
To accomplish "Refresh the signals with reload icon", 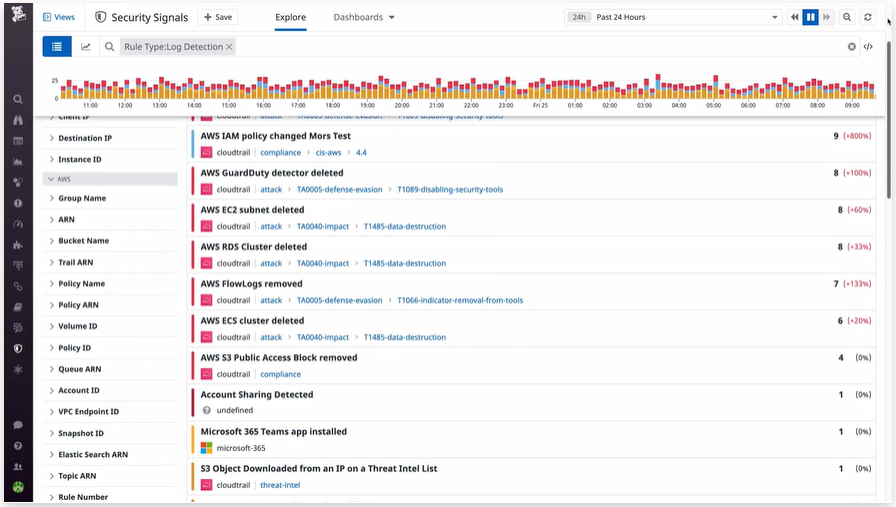I will pyautogui.click(x=867, y=17).
